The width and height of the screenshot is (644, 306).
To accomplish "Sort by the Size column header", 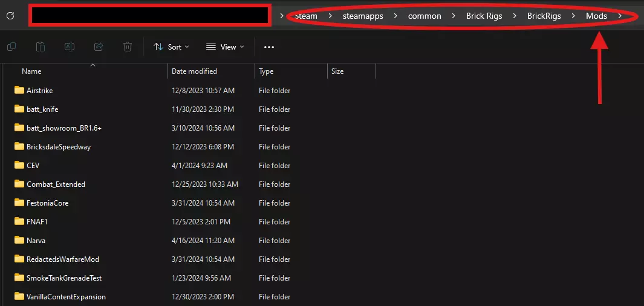I will [337, 71].
